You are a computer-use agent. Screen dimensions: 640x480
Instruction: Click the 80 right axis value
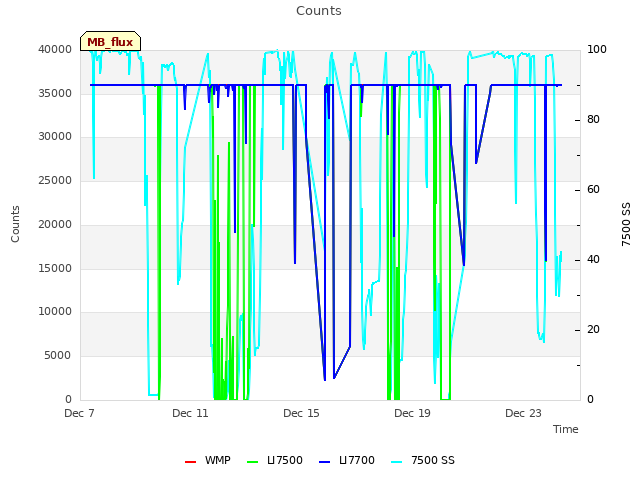(593, 120)
